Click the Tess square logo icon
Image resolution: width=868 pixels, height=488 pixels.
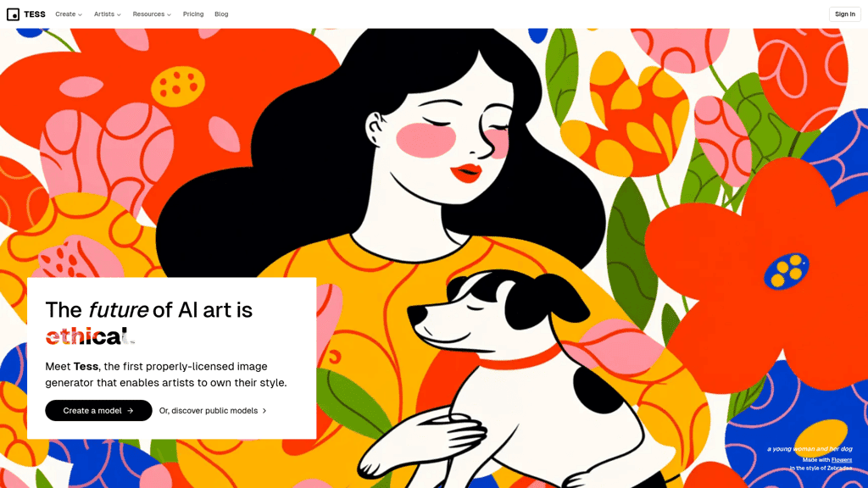(13, 14)
